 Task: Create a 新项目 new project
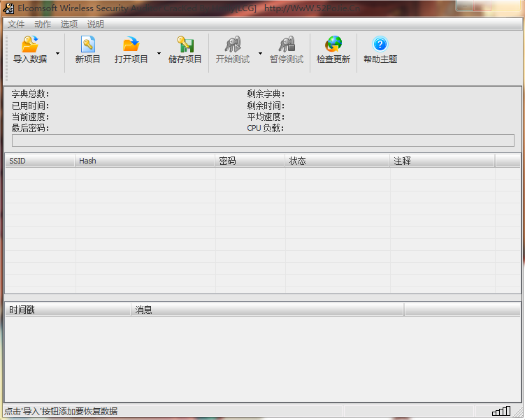tap(87, 50)
